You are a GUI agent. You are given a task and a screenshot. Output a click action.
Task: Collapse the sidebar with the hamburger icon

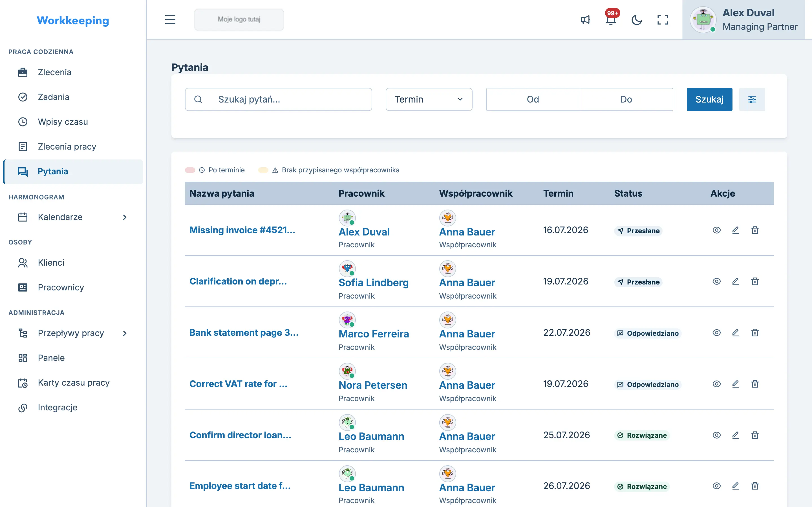(170, 19)
